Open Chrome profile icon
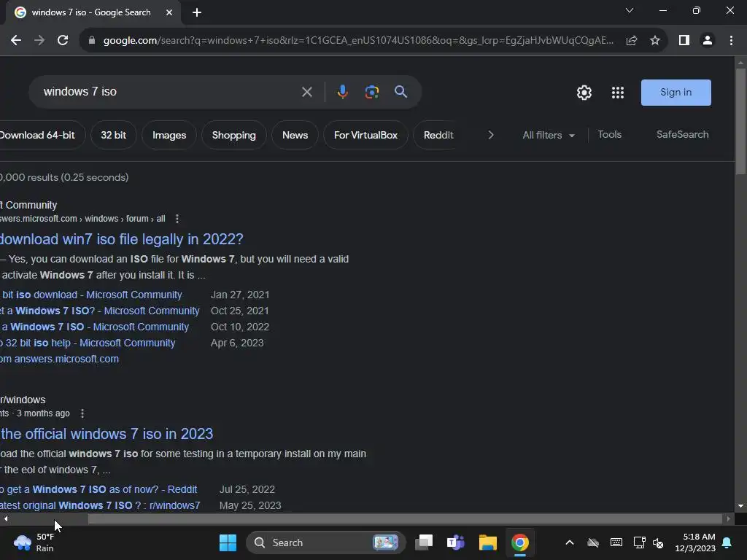747x560 pixels. pyautogui.click(x=708, y=41)
